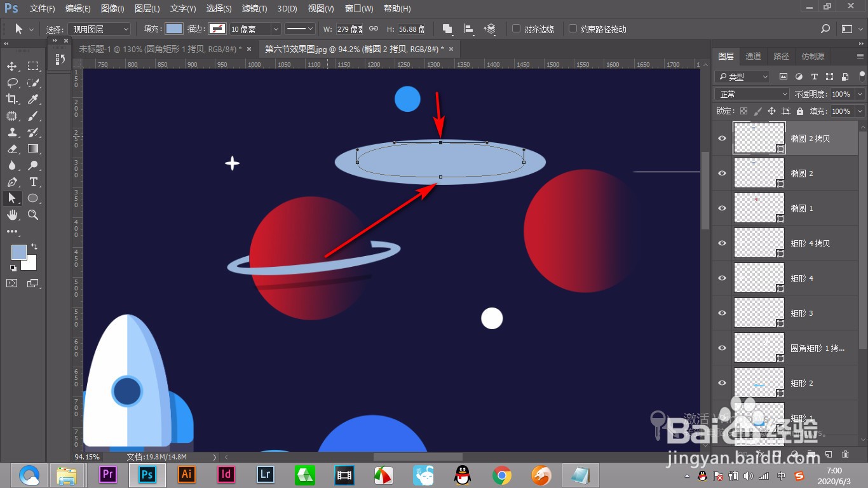This screenshot has height=488, width=868.
Task: Select the Dodge tool
Action: [x=33, y=165]
